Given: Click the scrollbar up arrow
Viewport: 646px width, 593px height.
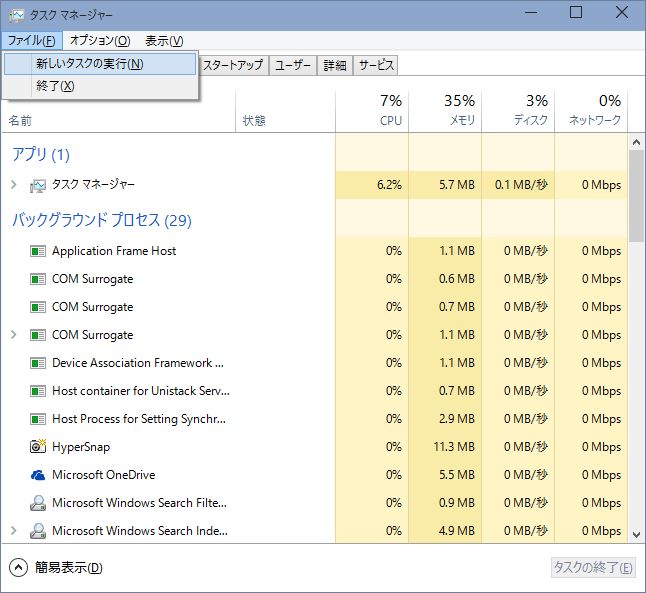Looking at the screenshot, I should [x=637, y=143].
